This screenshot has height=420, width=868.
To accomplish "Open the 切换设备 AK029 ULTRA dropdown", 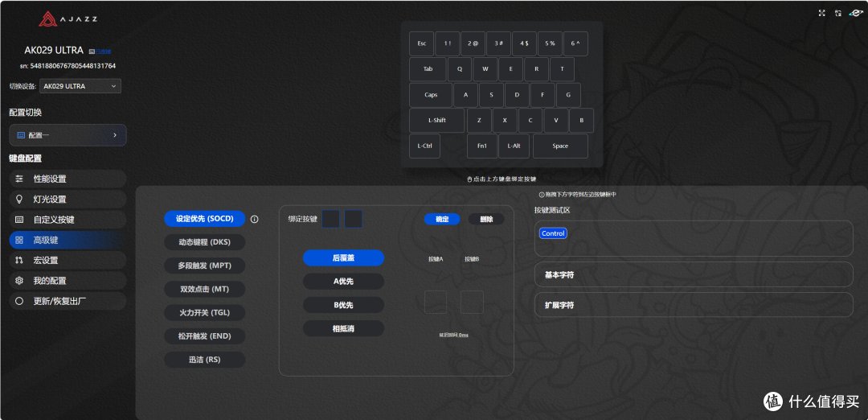I will (x=80, y=86).
